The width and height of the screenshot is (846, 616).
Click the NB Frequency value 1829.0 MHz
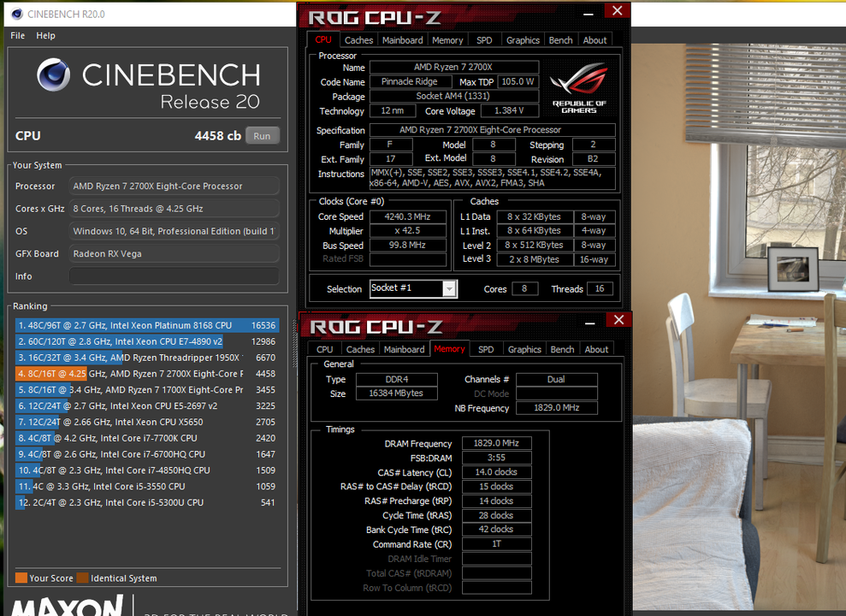tap(557, 408)
